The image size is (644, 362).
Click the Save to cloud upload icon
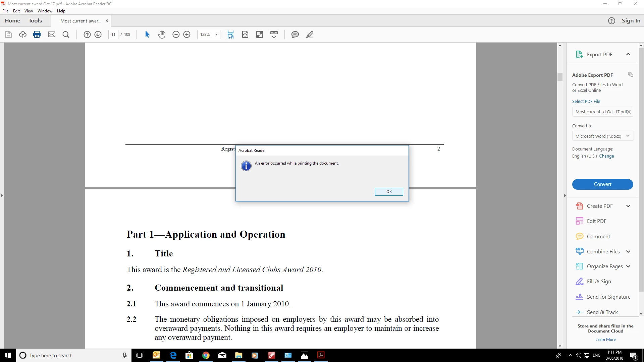point(22,35)
